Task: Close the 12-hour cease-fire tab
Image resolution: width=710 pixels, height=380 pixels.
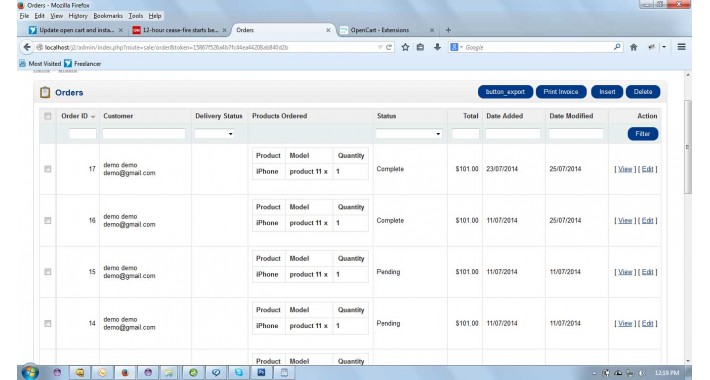Action: 224,30
